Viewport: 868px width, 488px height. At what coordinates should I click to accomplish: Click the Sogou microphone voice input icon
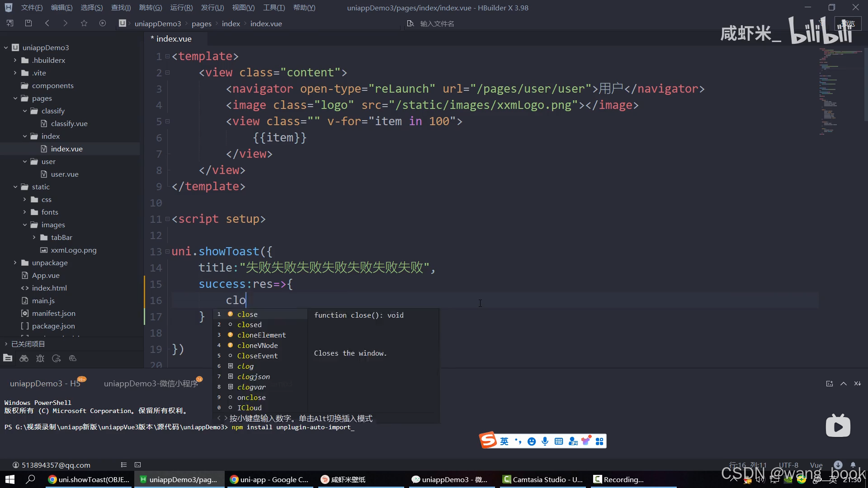point(545,441)
